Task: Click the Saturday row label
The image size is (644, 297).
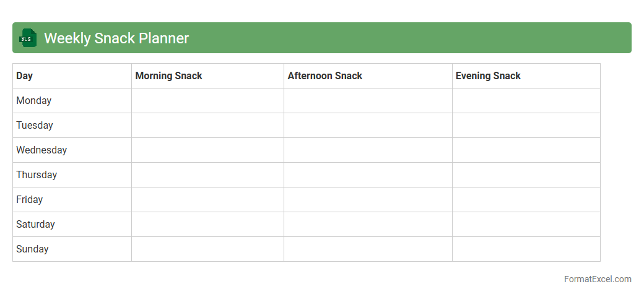Action: [x=35, y=225]
